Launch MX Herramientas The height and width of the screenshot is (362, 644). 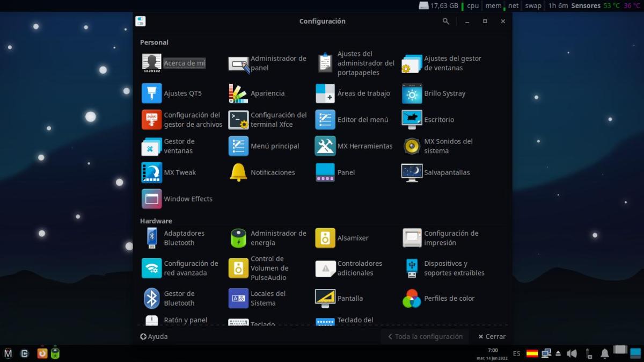coord(325,146)
